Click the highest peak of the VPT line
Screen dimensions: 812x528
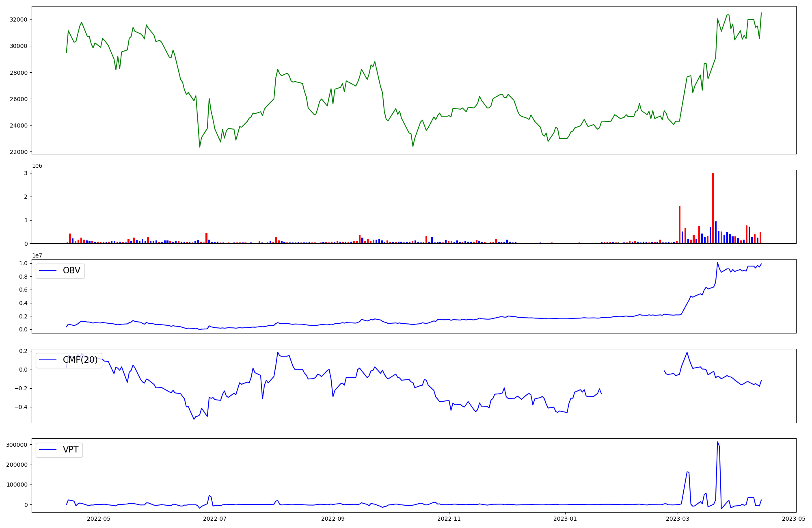tap(717, 442)
